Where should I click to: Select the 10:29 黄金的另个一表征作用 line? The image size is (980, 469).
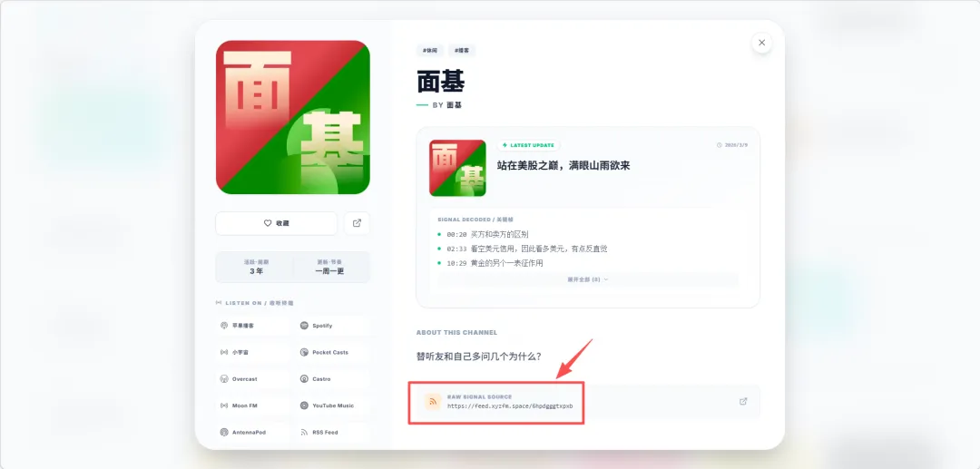tap(495, 263)
